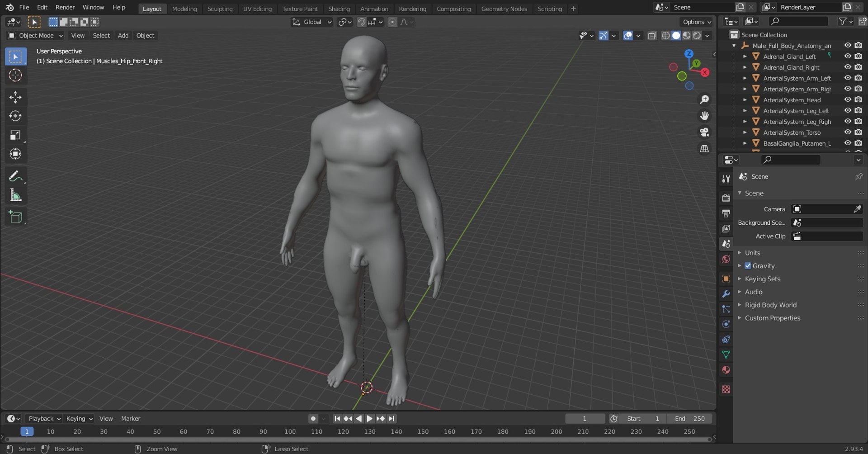Activate the Scale tool

15,135
